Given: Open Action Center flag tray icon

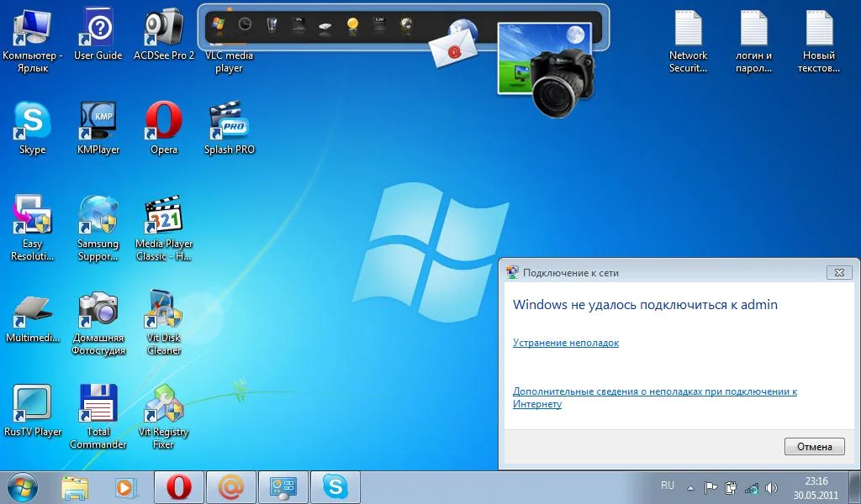Looking at the screenshot, I should point(710,487).
